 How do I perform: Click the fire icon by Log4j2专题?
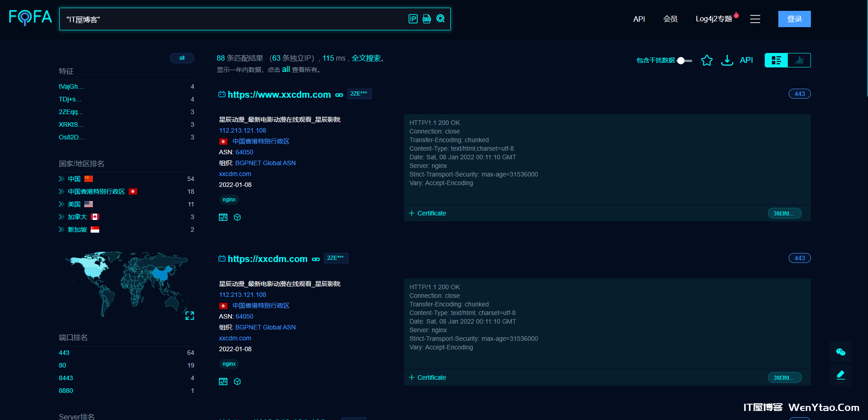coord(737,15)
